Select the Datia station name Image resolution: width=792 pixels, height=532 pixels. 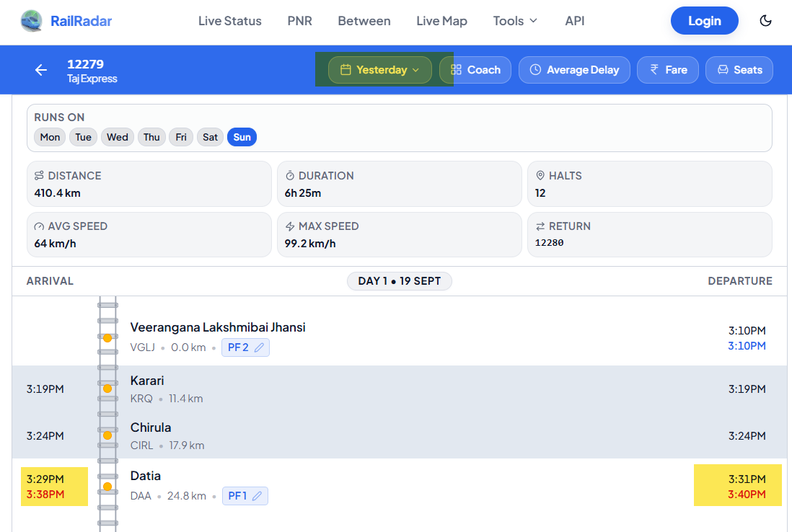(146, 476)
